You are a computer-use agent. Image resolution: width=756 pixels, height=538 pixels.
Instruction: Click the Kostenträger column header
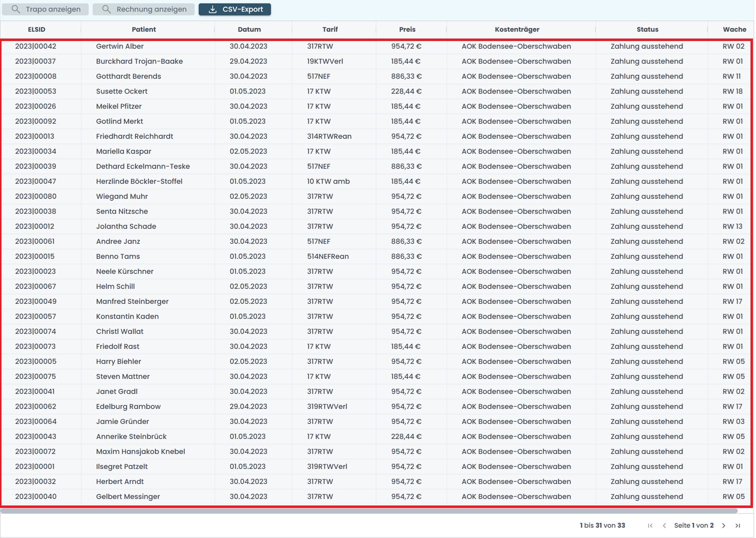click(517, 30)
